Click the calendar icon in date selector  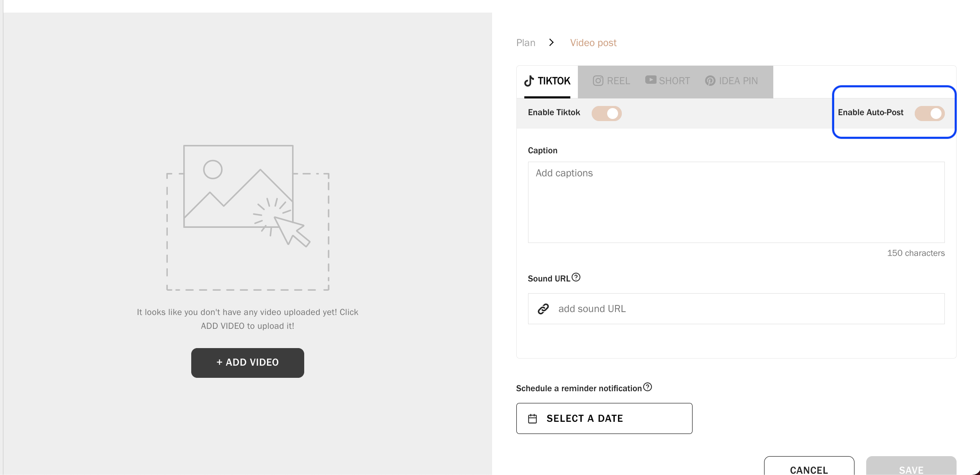(533, 418)
